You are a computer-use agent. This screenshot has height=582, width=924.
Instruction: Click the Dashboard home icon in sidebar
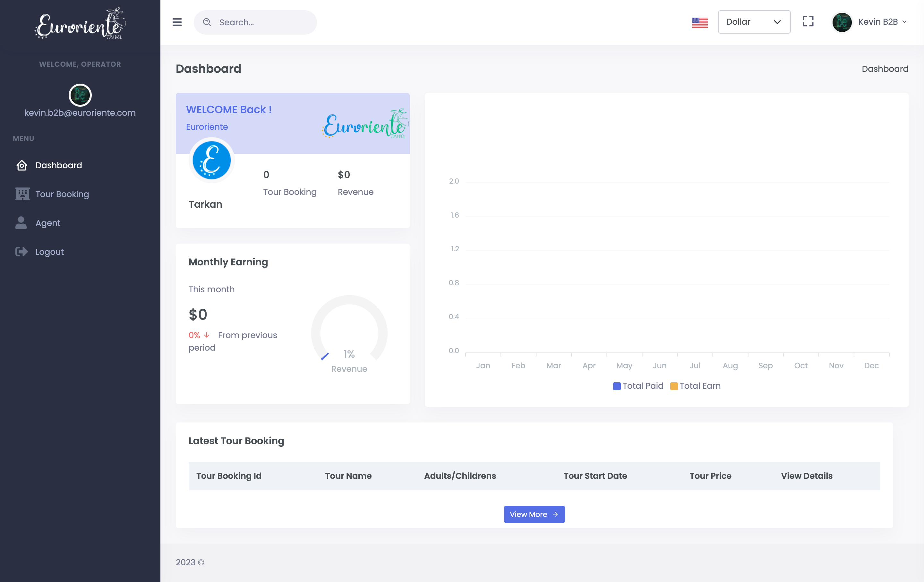point(22,165)
